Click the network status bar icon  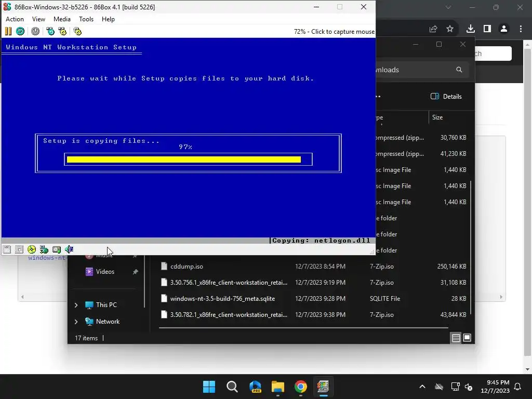coord(44,249)
